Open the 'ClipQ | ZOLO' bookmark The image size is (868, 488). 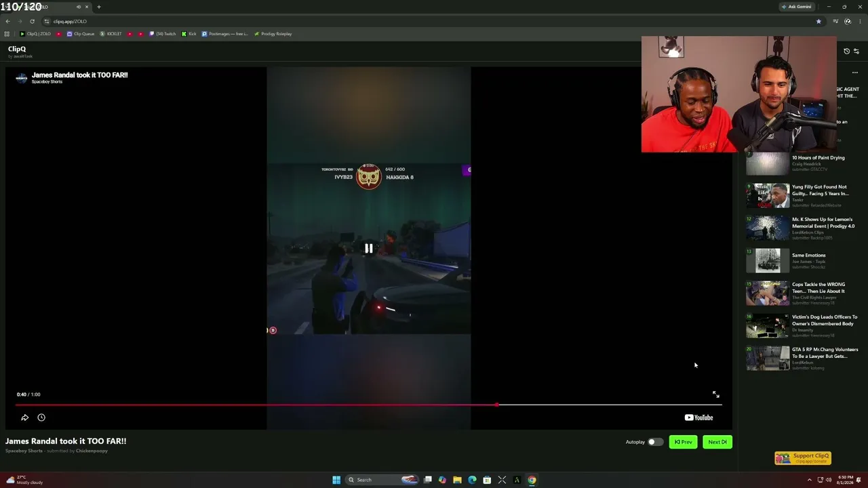pos(35,34)
